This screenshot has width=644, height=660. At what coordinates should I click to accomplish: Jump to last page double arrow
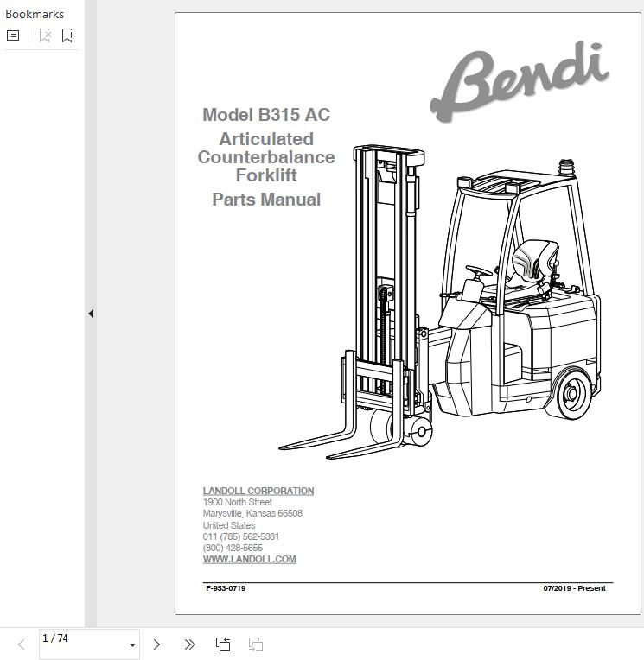click(189, 644)
